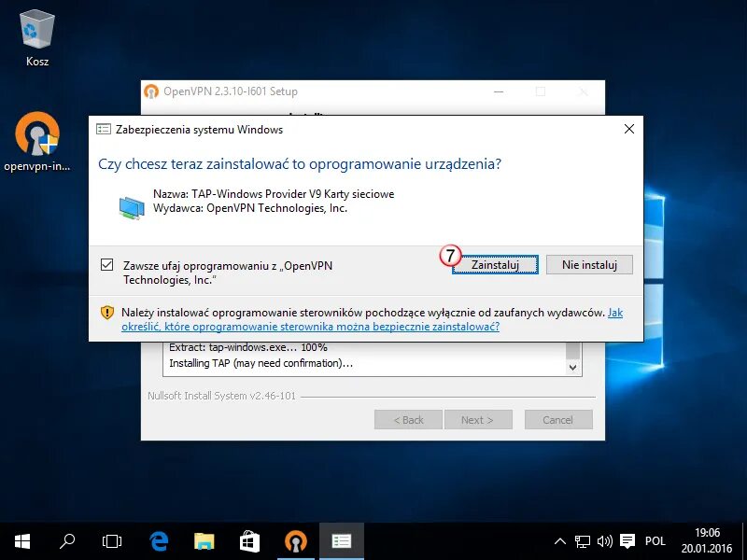This screenshot has width=747, height=560.
Task: Launch Microsoft Edge from taskbar
Action: click(159, 541)
